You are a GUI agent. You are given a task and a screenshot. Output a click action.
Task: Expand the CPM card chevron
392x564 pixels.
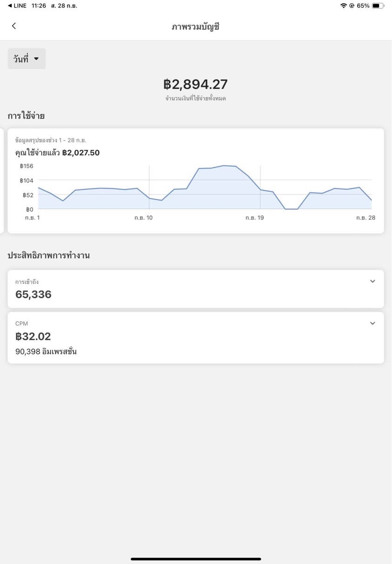[x=372, y=323]
